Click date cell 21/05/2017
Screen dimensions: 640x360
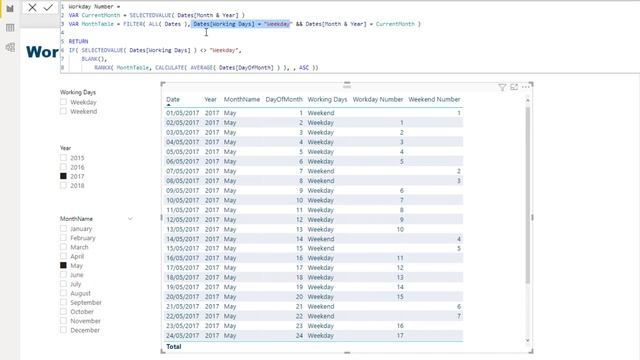point(182,307)
